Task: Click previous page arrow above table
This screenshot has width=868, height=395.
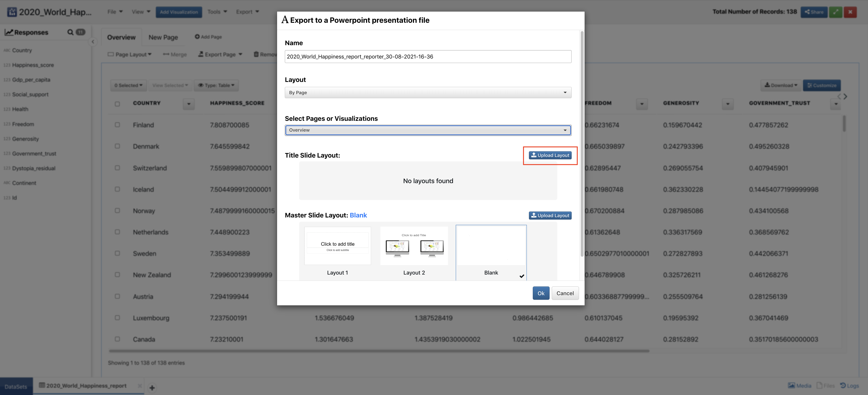Action: point(839,97)
